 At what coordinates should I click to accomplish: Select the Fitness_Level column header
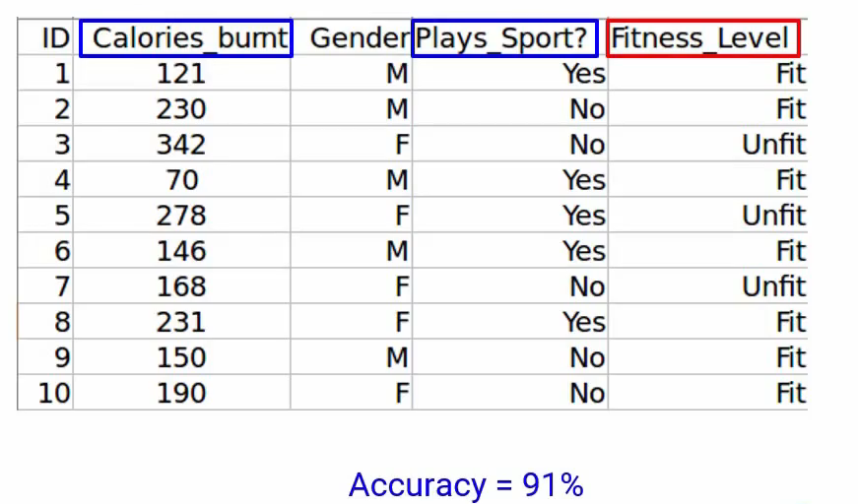tap(702, 38)
